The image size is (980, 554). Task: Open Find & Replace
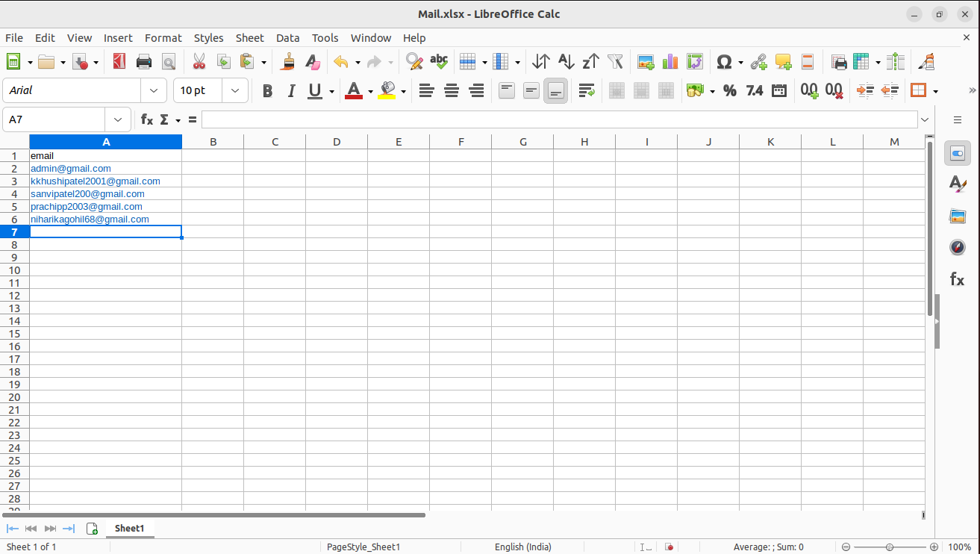(x=414, y=62)
